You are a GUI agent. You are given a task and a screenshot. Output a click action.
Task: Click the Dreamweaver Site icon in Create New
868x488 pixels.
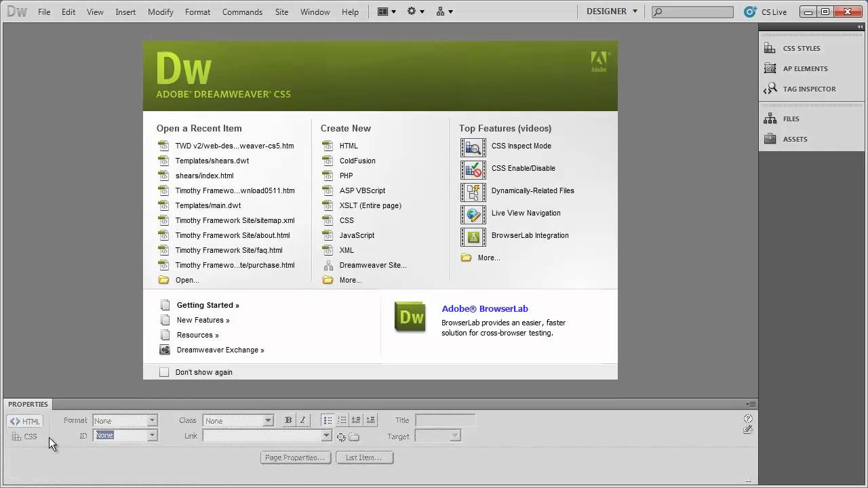328,265
